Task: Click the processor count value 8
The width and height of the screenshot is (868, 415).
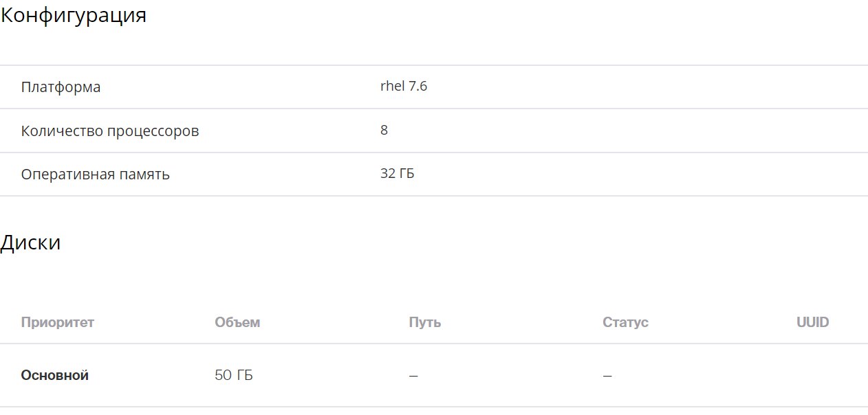Action: [384, 130]
